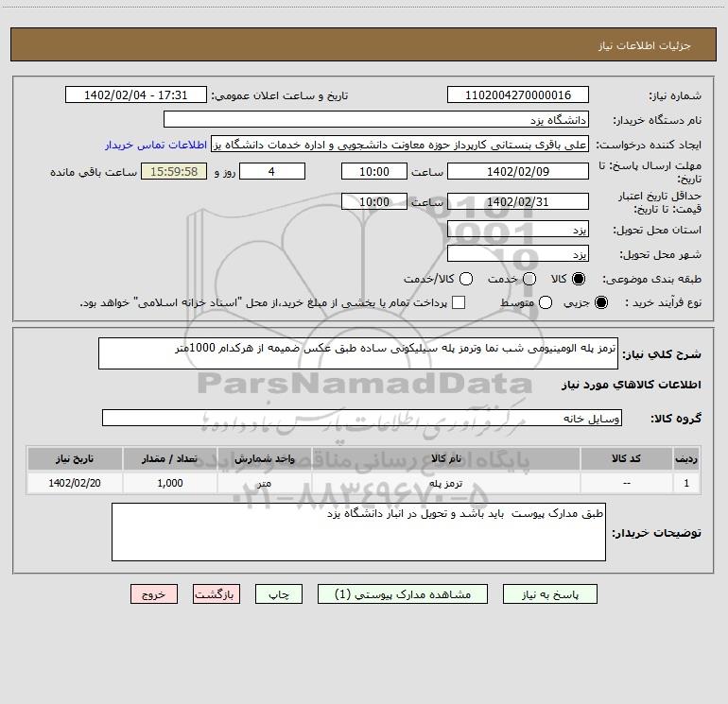Click the خروج exit button

[154, 594]
